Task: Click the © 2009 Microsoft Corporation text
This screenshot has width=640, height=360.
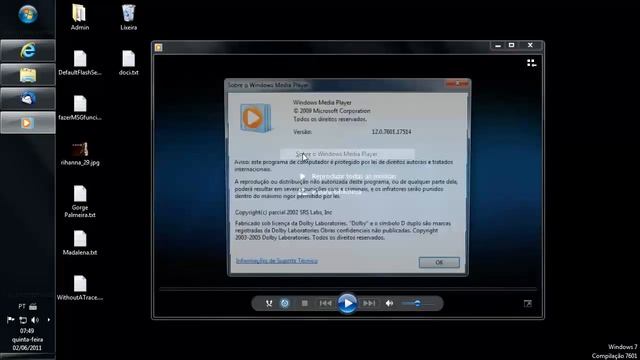Action: [x=332, y=111]
